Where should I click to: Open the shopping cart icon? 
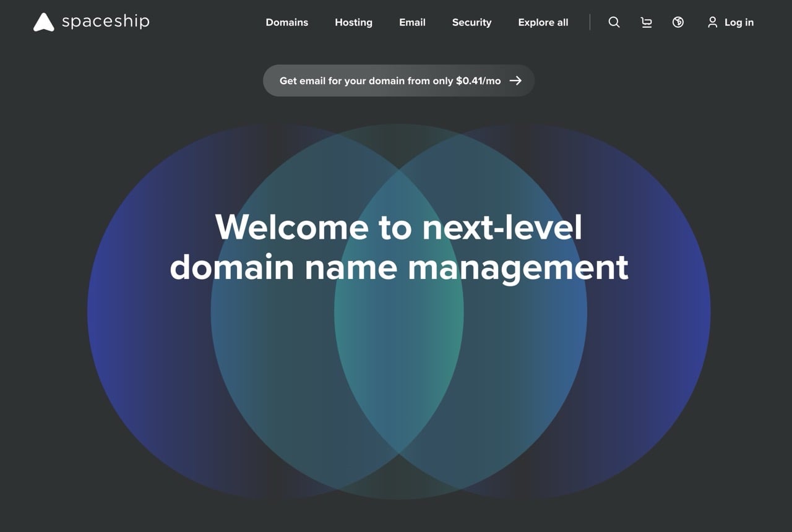(x=646, y=22)
